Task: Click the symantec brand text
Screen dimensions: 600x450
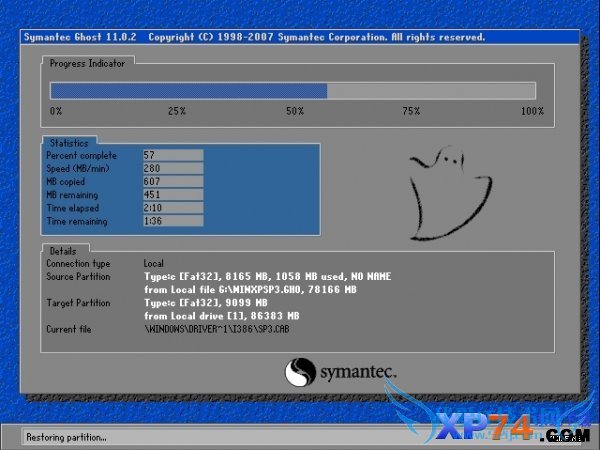Action: [x=357, y=374]
